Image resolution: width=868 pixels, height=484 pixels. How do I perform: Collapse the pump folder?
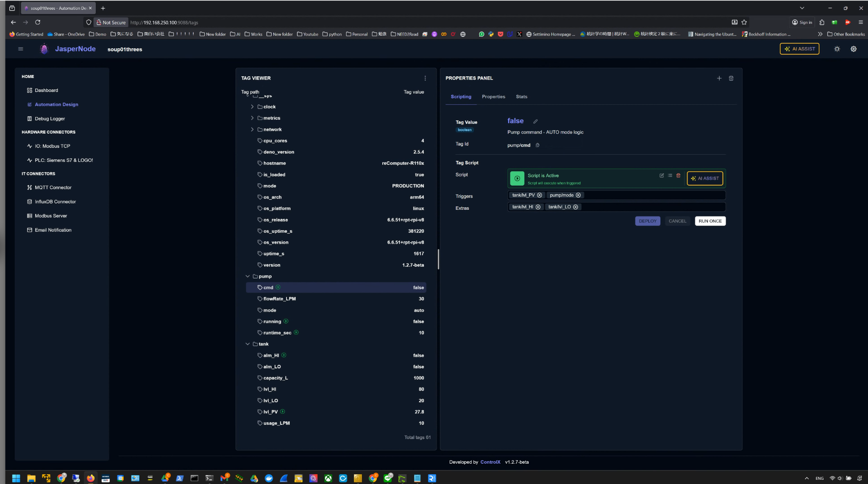coord(248,276)
